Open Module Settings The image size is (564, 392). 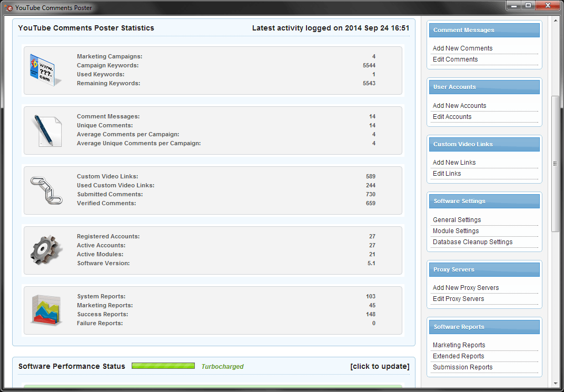(x=456, y=231)
